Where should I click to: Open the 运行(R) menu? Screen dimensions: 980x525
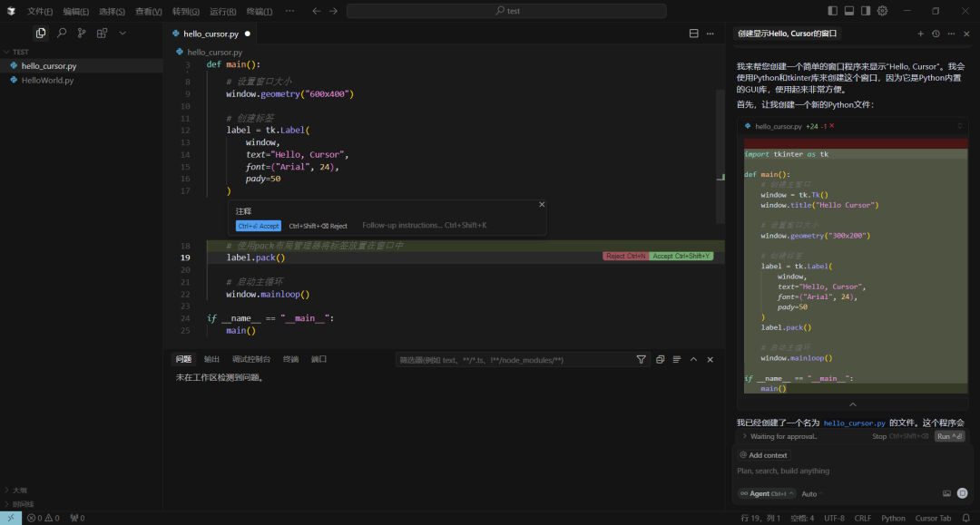tap(222, 11)
